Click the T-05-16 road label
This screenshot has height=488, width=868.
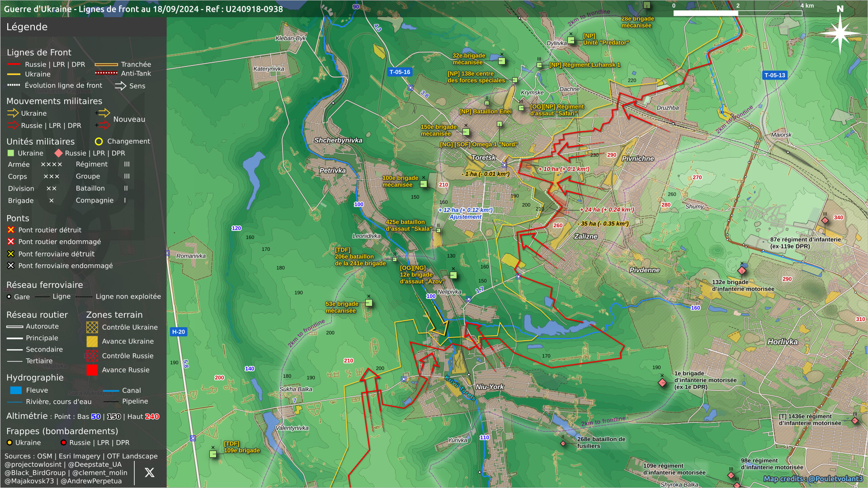click(x=400, y=72)
